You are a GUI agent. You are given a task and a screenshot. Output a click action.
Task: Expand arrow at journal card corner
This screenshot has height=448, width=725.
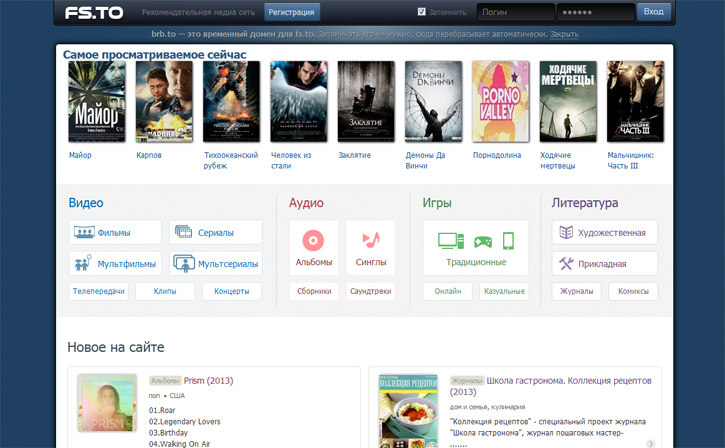(x=651, y=443)
